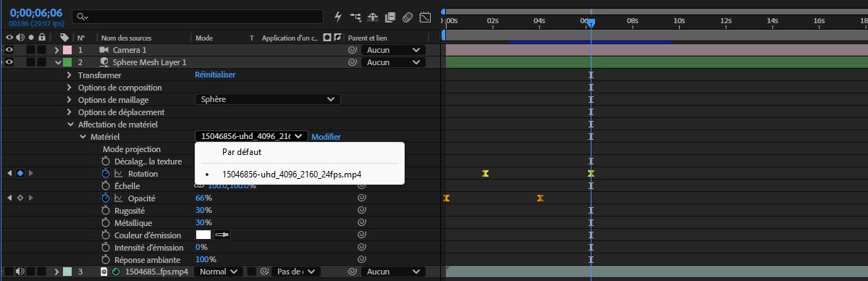Open the composition mini-flowchart icon
Screen dimensions: 868x281
pos(356,17)
